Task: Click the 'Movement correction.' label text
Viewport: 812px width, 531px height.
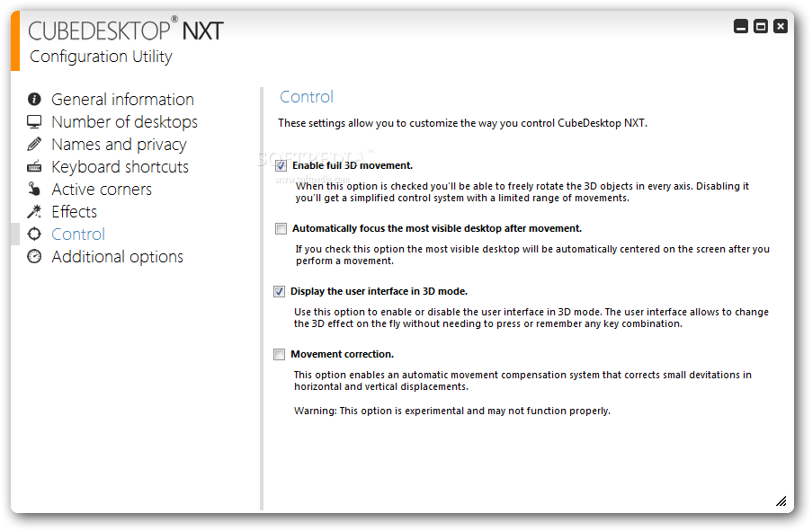Action: tap(342, 354)
